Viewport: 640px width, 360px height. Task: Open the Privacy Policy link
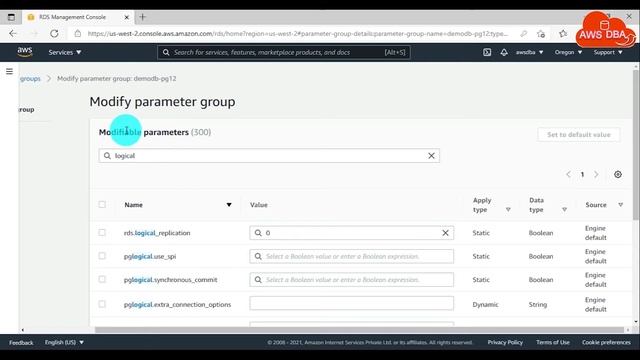click(505, 342)
